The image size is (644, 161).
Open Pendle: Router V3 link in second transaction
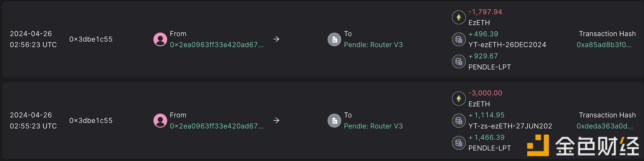pos(373,126)
